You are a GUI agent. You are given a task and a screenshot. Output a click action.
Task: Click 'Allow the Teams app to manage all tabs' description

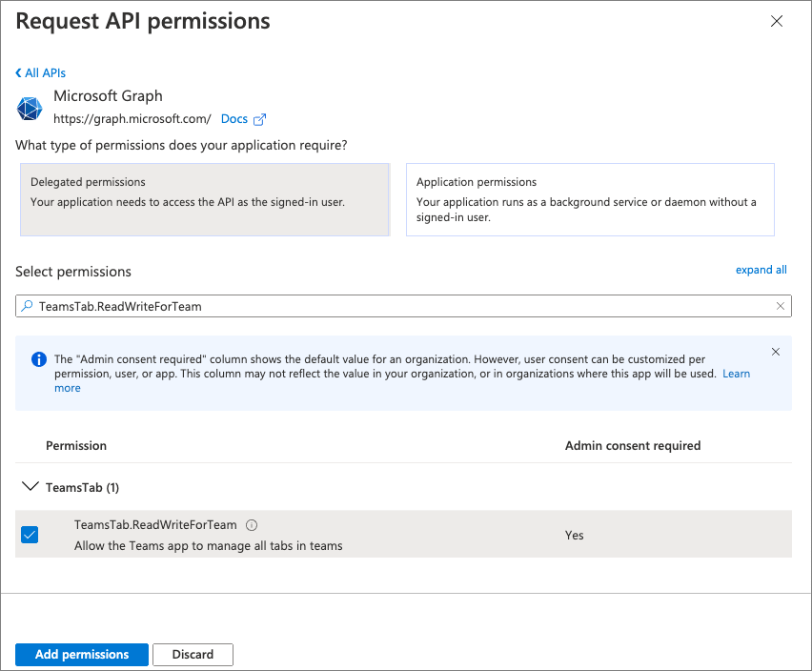tap(208, 546)
